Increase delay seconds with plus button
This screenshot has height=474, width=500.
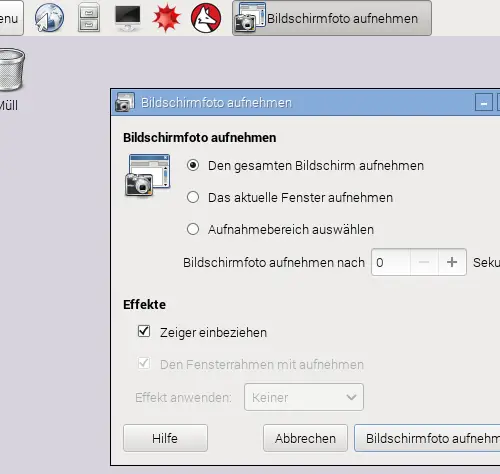click(452, 262)
